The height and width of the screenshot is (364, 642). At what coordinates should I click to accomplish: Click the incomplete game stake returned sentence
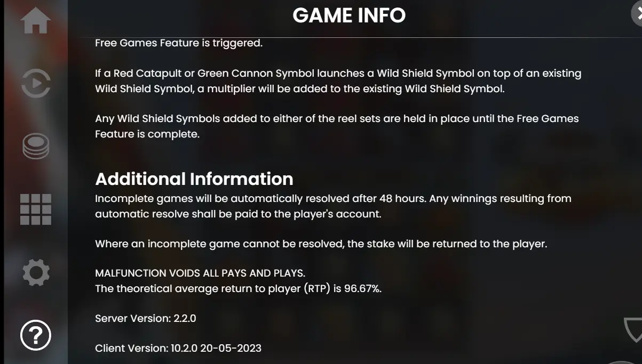(321, 244)
